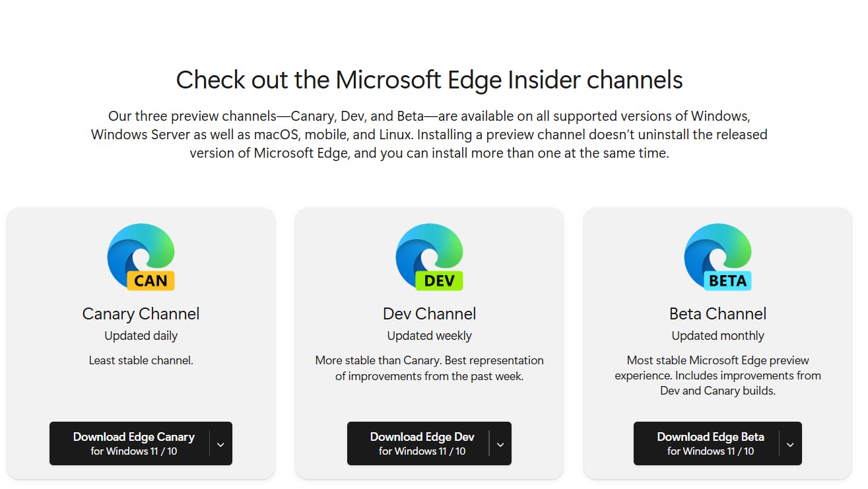
Task: Click the "Updated weekly" label
Action: (x=429, y=336)
